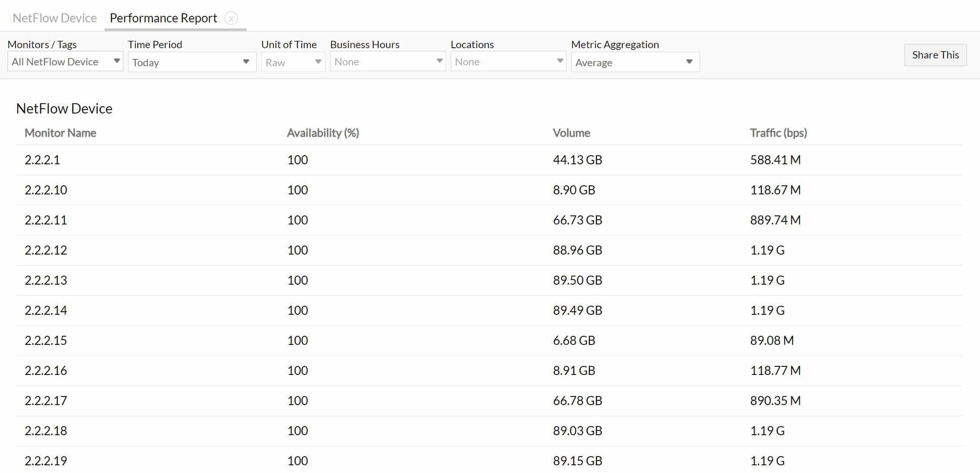
Task: Click the Volume column header
Action: (571, 133)
